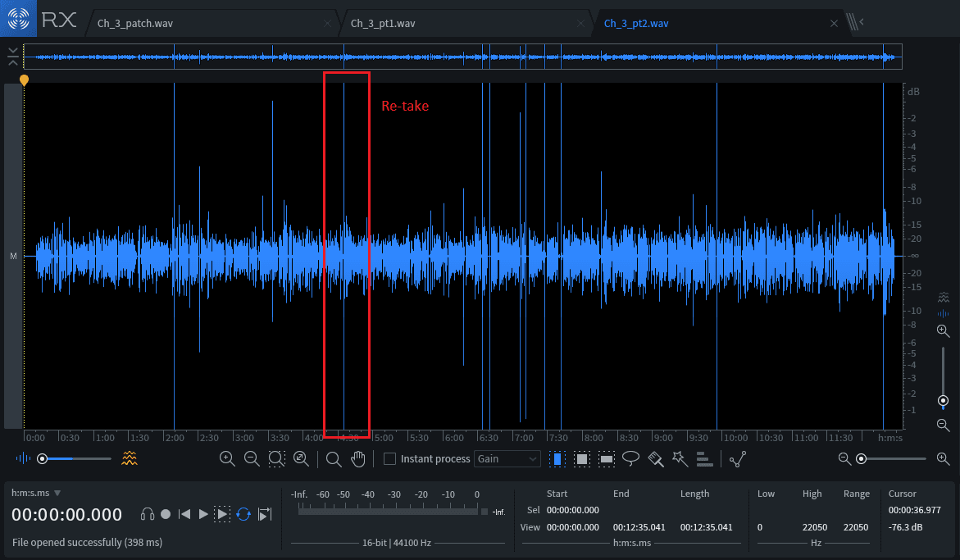This screenshot has height=560, width=960.
Task: Select the Zoom tool magnifier
Action: [x=334, y=459]
